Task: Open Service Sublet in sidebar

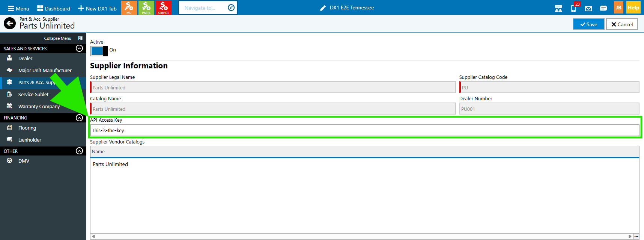Action: (43, 94)
